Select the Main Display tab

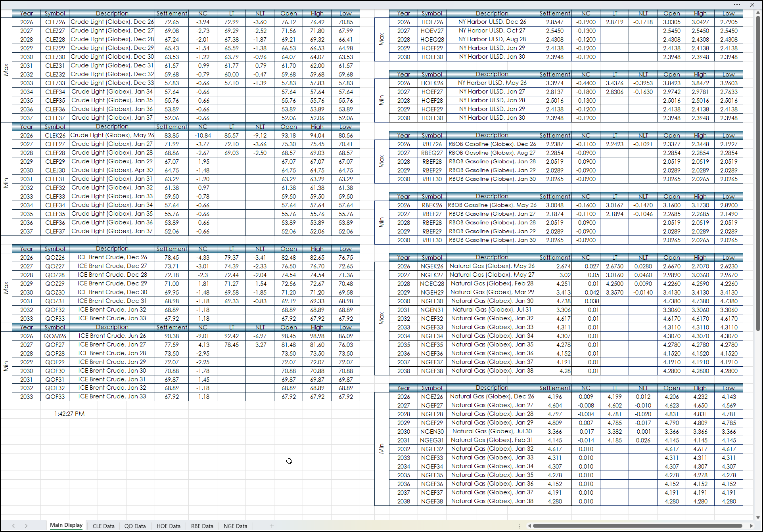click(x=66, y=525)
